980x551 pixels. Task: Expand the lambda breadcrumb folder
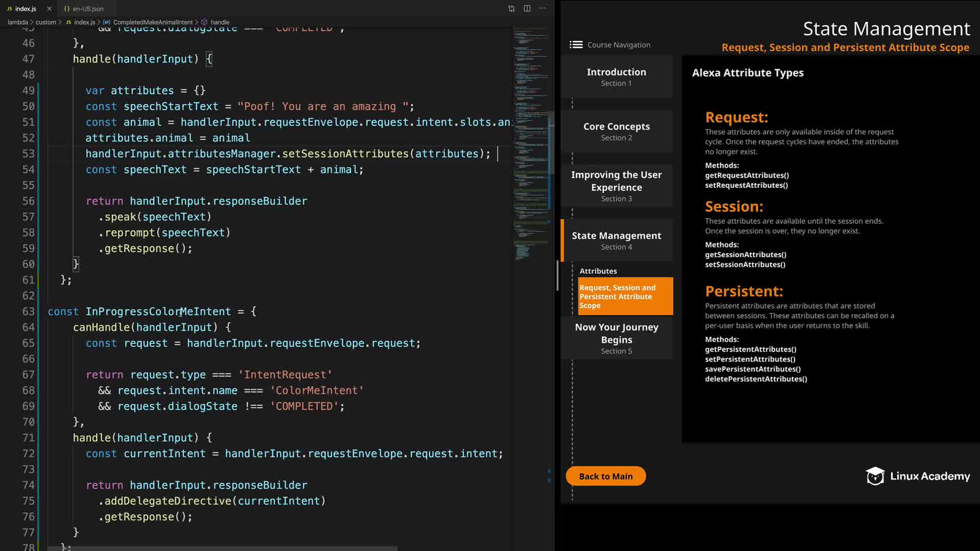(x=18, y=22)
